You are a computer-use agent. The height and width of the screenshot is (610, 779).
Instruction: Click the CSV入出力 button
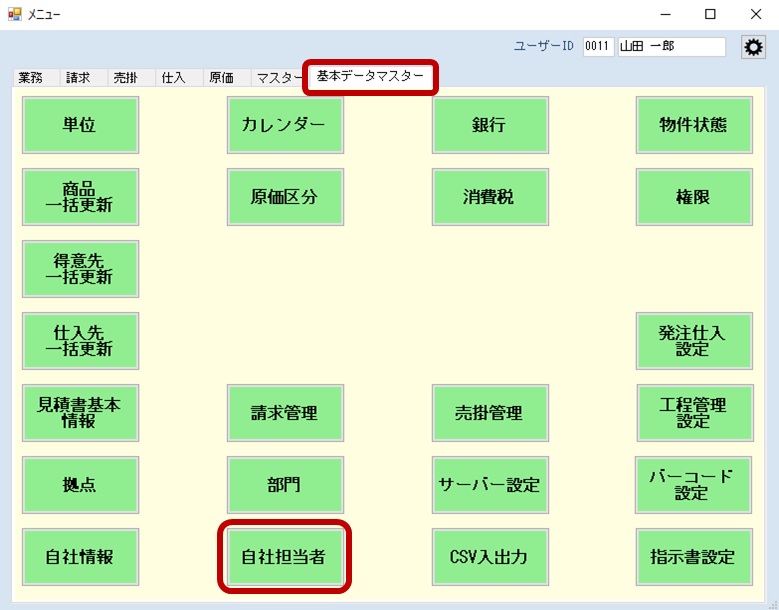click(489, 557)
